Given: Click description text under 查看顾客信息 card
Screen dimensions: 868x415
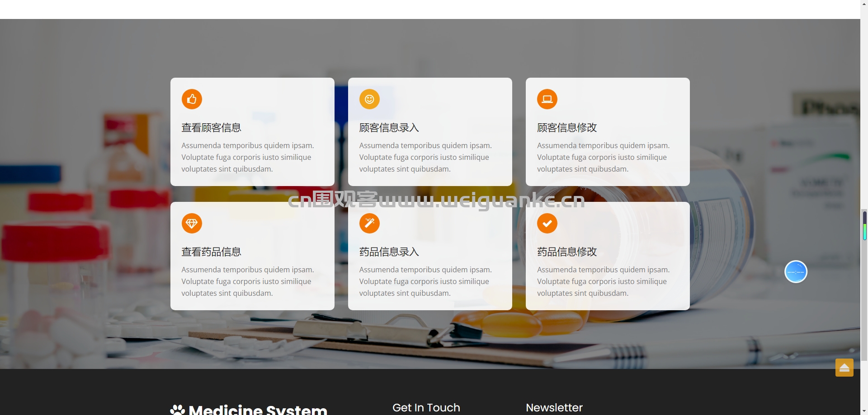Looking at the screenshot, I should pos(248,157).
